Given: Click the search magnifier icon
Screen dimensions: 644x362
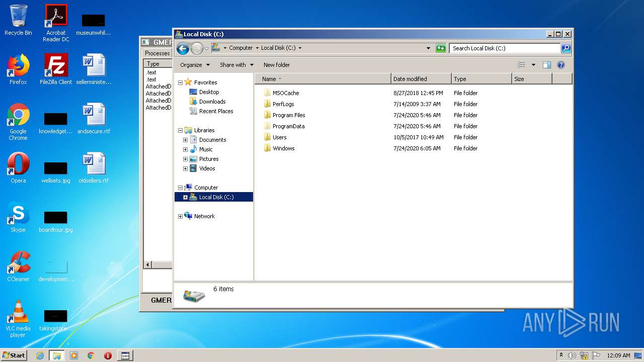Looking at the screenshot, I should (x=566, y=48).
